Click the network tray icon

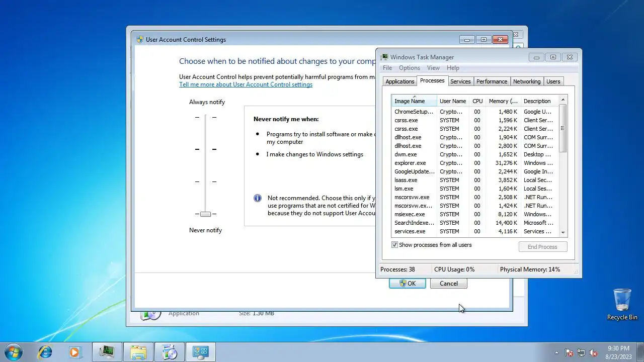(581, 352)
